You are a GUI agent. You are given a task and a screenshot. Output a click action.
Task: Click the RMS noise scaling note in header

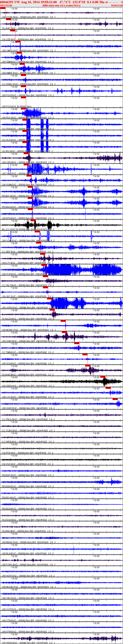click(x=61, y=5)
